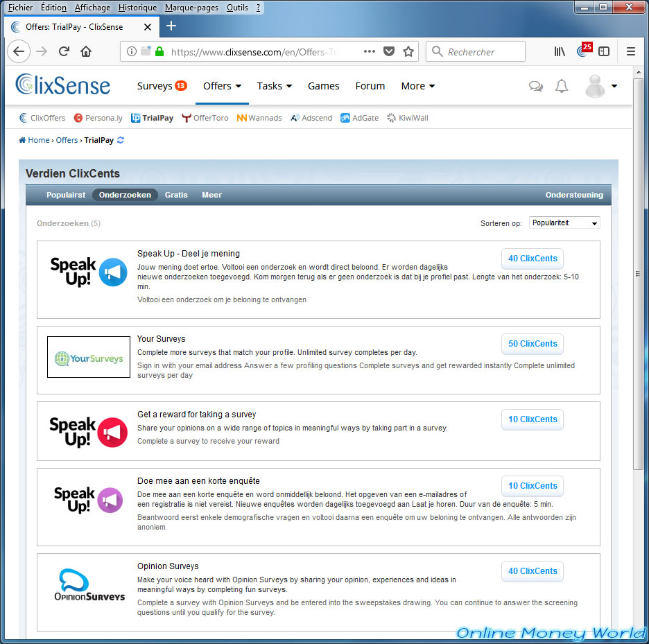
Task: Open the Édition menu
Action: point(53,8)
